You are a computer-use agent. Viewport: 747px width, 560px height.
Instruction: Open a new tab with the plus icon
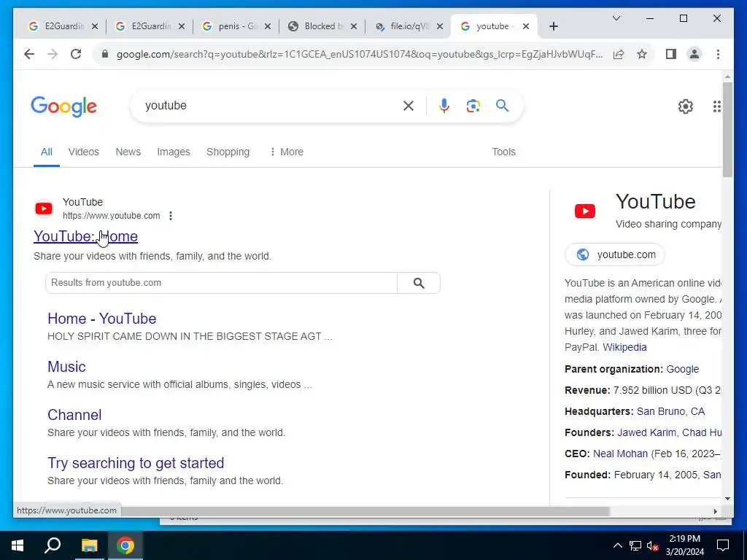[554, 27]
